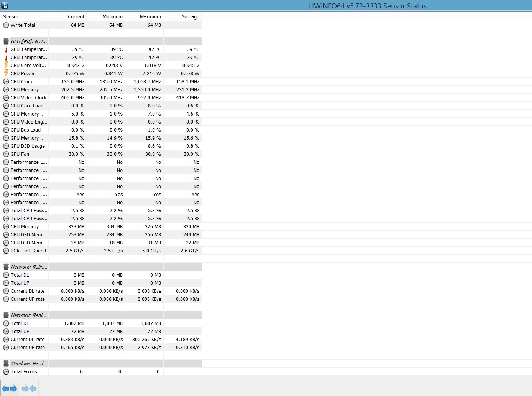Screen dimensions: 532x396
Task: Click the chip icon of Network: Ralin... group
Action: (x=6, y=267)
